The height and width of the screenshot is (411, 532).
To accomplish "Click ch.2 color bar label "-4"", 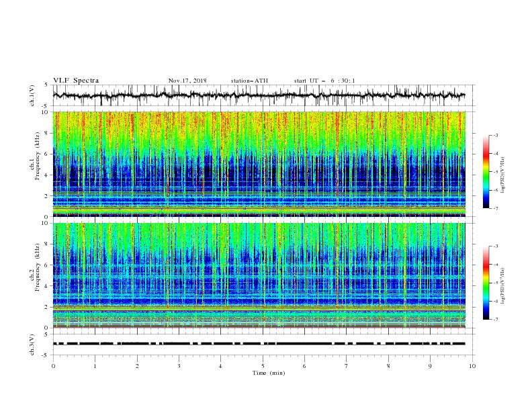I will tap(496, 265).
